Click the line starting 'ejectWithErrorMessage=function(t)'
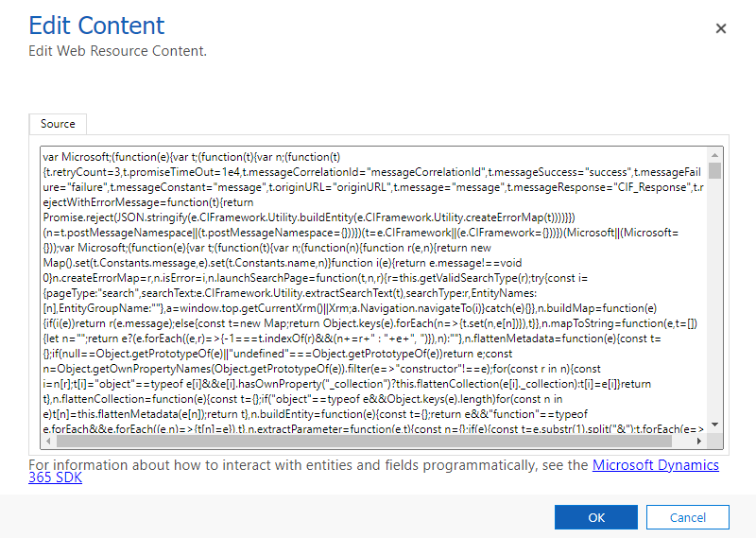 click(x=148, y=202)
